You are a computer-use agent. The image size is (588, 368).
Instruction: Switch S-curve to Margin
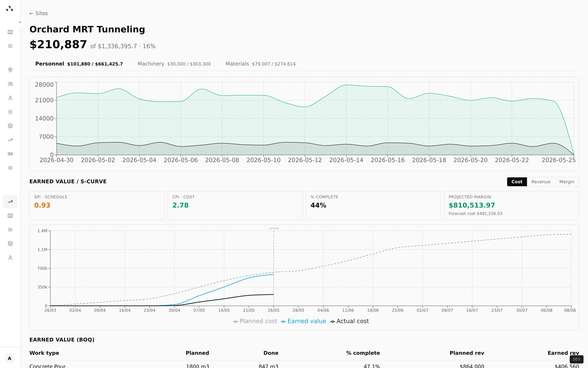[567, 182]
